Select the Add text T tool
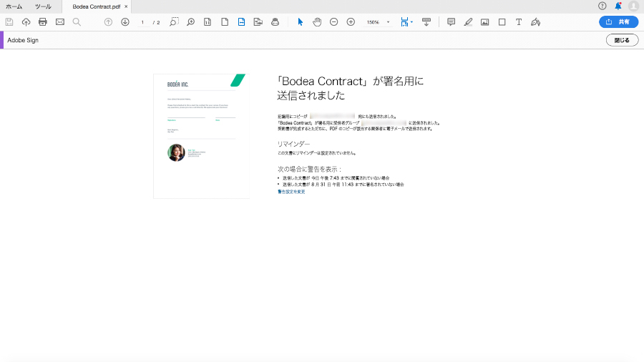Viewport: 644px width, 362px height. 519,22
